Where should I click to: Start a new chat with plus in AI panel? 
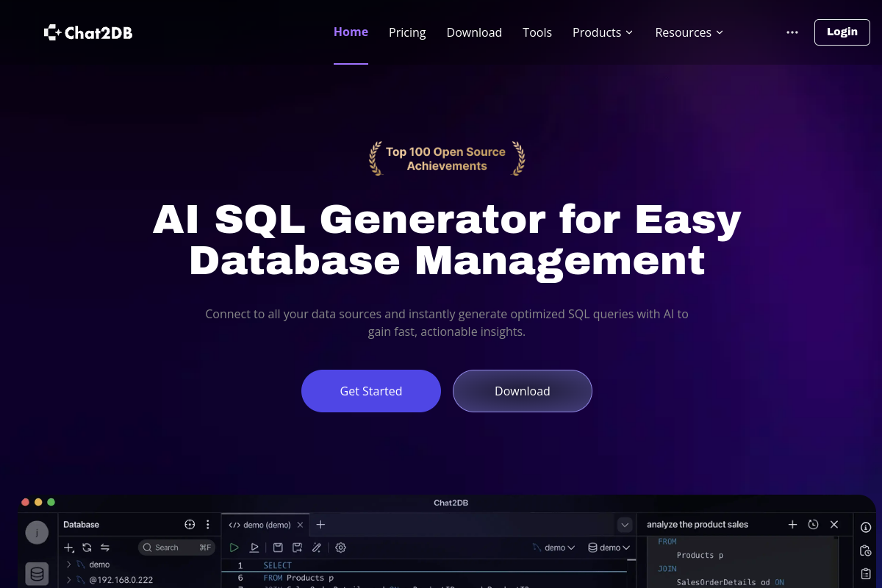[x=792, y=525]
